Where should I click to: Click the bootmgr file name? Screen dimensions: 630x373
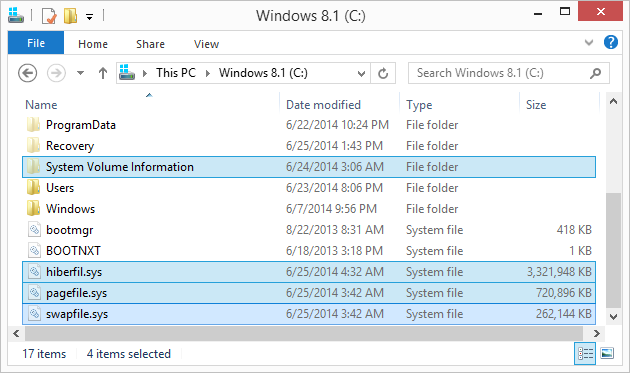(70, 230)
